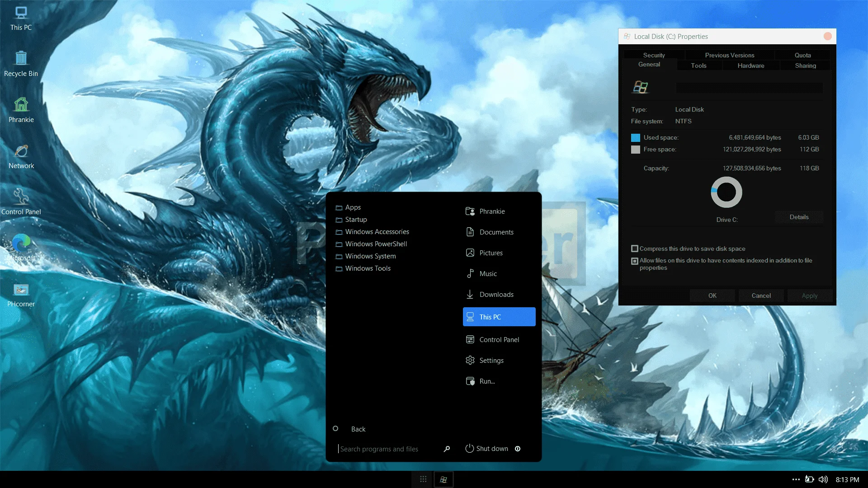Open the PHcorner desktop shortcut
The height and width of the screenshot is (488, 868).
[21, 295]
